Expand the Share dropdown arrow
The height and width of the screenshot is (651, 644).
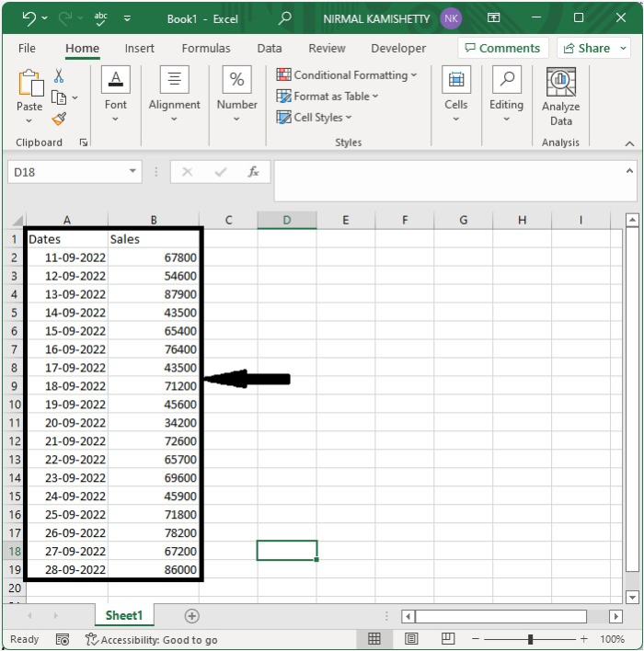click(x=623, y=48)
